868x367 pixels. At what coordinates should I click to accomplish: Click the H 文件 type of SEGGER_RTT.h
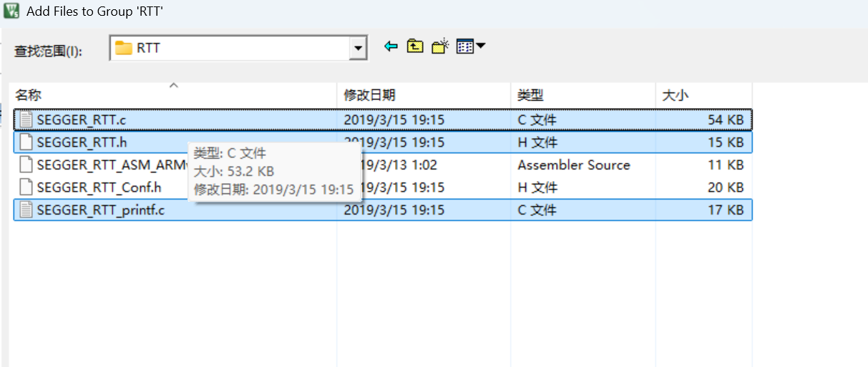[537, 142]
